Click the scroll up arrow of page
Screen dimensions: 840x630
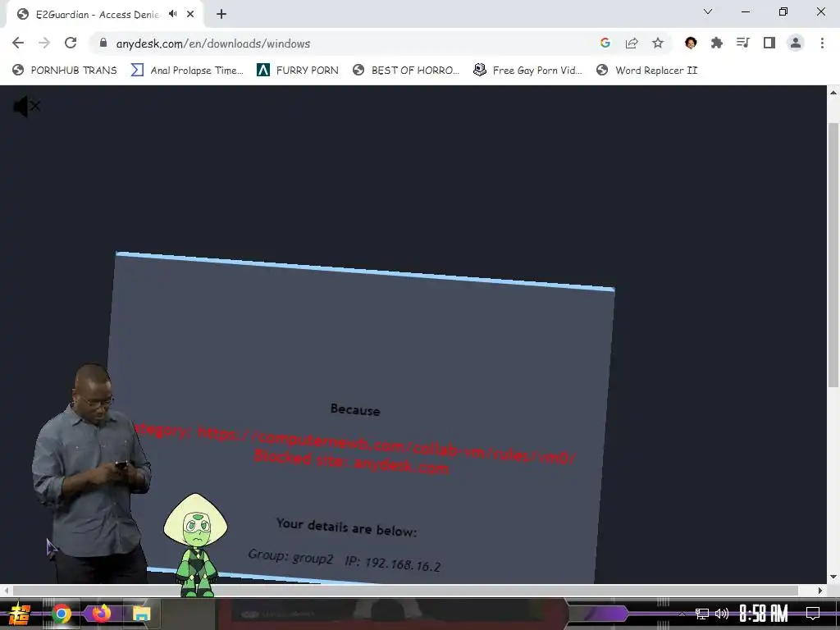pos(833,92)
